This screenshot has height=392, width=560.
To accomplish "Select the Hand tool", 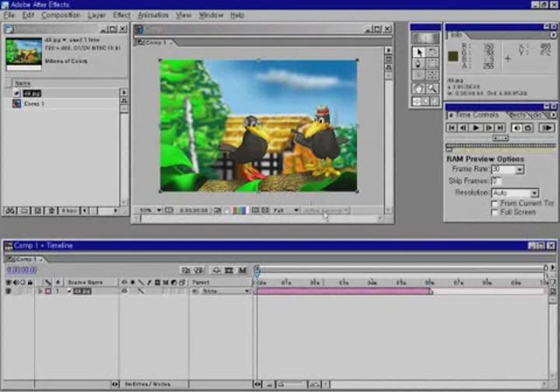I will click(x=418, y=88).
